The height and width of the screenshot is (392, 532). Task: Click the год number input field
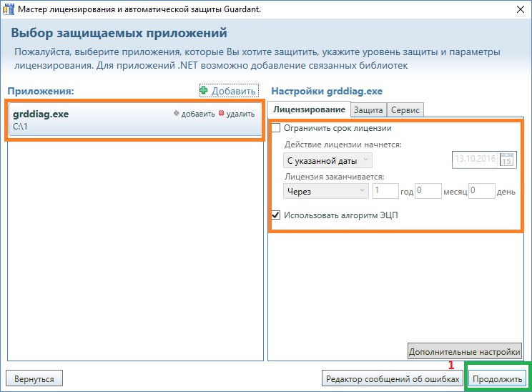385,191
